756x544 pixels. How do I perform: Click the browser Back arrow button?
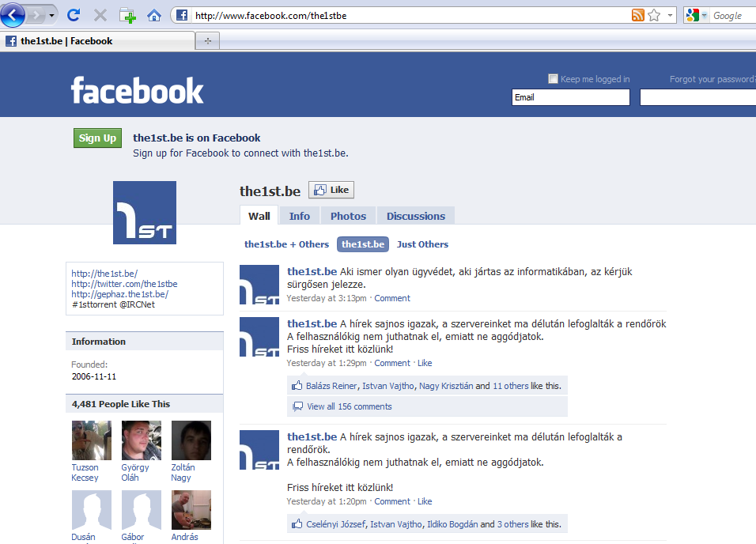[x=13, y=15]
